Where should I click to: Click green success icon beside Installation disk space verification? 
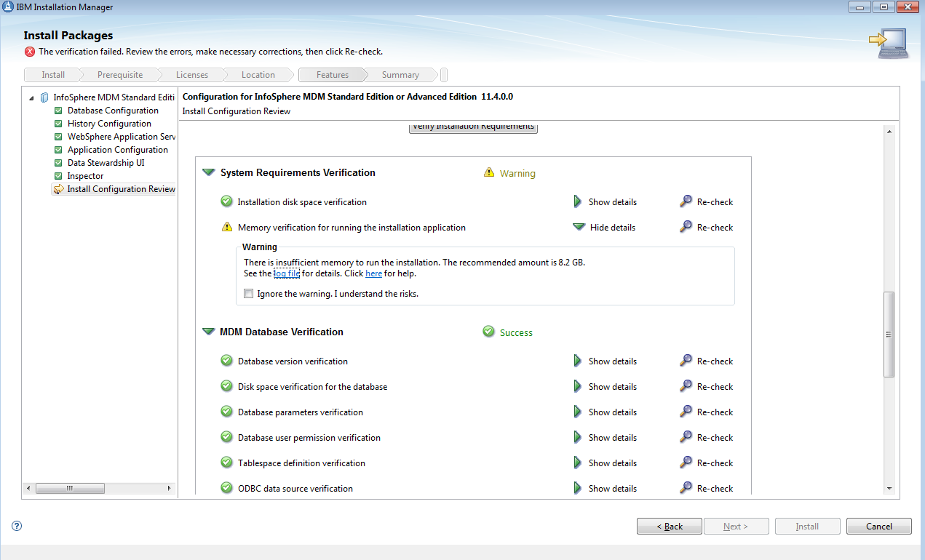(226, 201)
